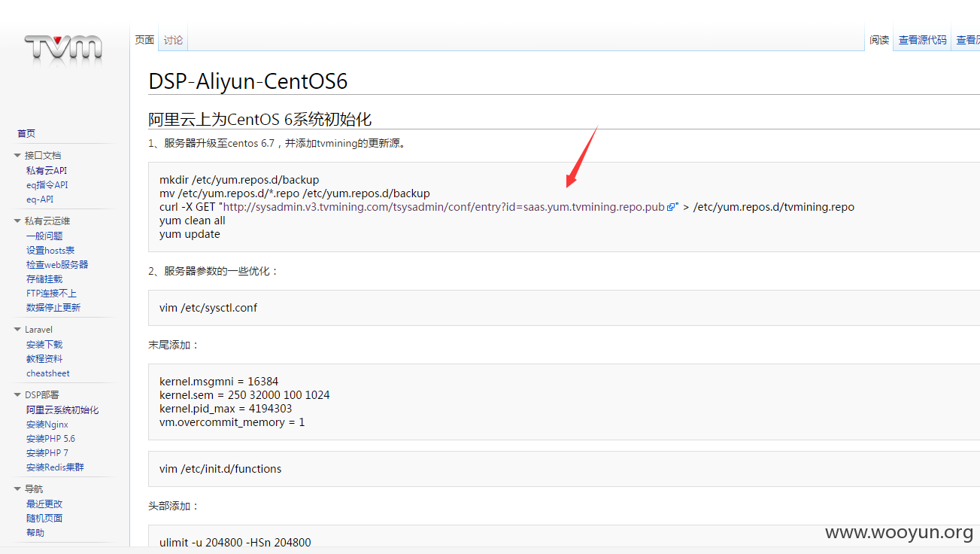
Task: Click the sysadmin.v3.tvmining.com URL link
Action: tap(444, 207)
